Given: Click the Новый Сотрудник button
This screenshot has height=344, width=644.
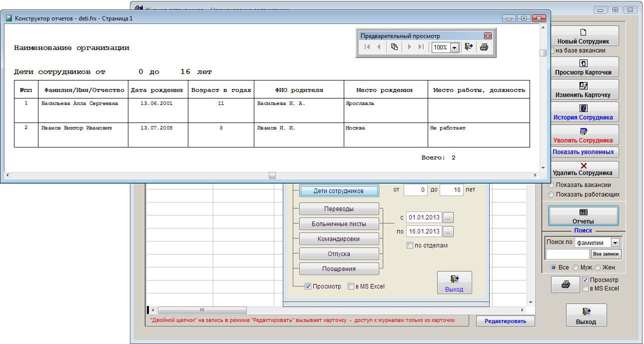Looking at the screenshot, I should click(x=583, y=36).
